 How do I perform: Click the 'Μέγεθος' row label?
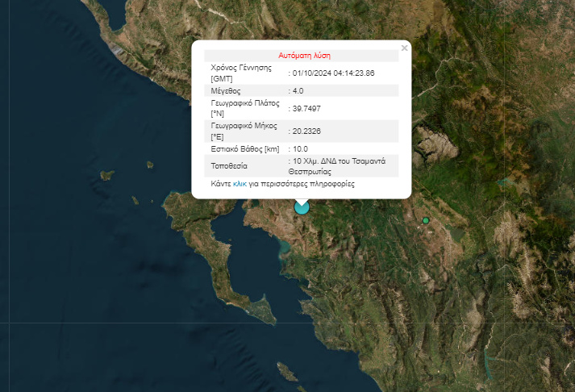pyautogui.click(x=226, y=91)
